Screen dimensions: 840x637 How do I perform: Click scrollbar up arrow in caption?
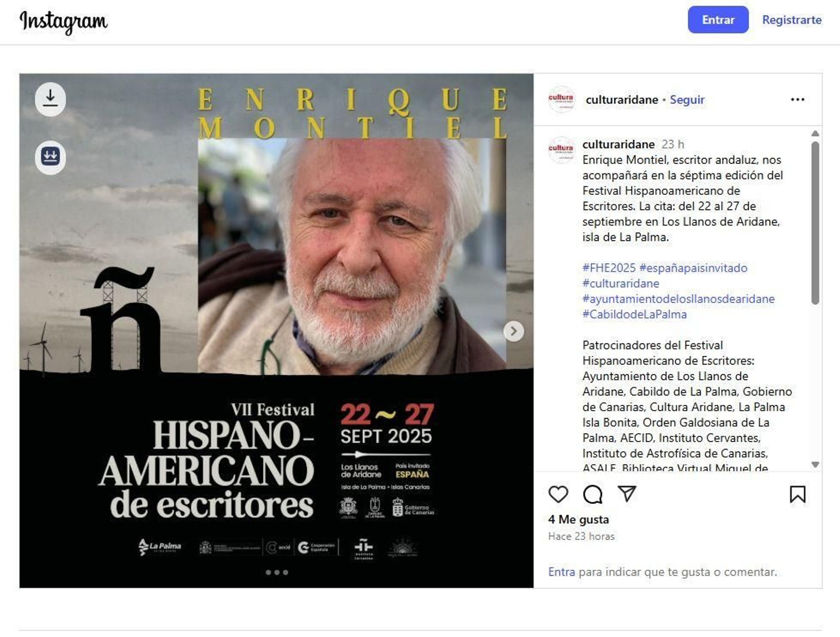pos(815,133)
